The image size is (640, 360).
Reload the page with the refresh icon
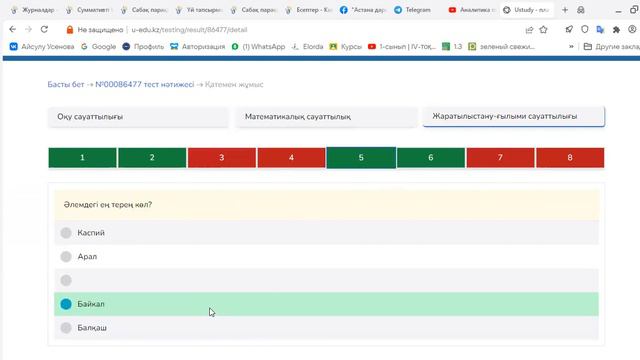[x=44, y=29]
